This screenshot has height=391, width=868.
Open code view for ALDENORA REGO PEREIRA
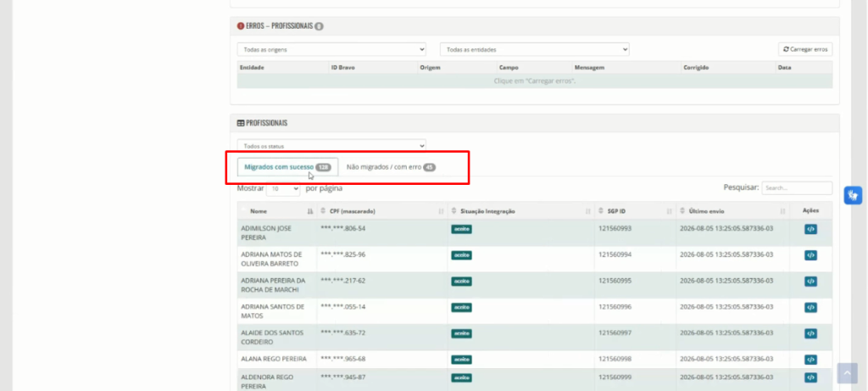tap(810, 377)
